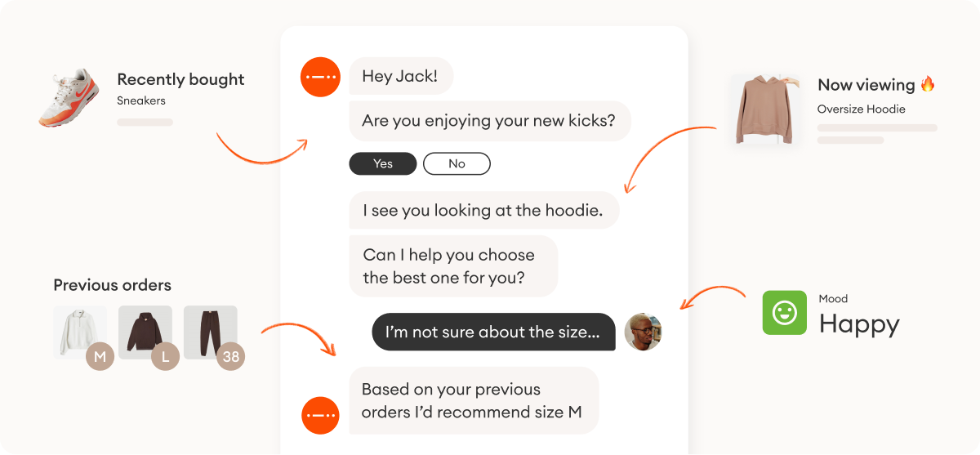
Task: Select the Yes reply option
Action: point(383,163)
